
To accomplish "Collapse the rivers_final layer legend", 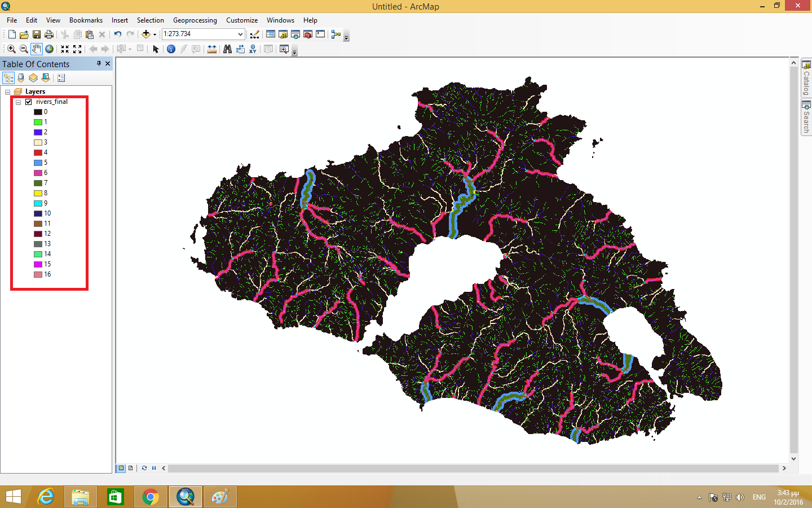I will click(18, 102).
